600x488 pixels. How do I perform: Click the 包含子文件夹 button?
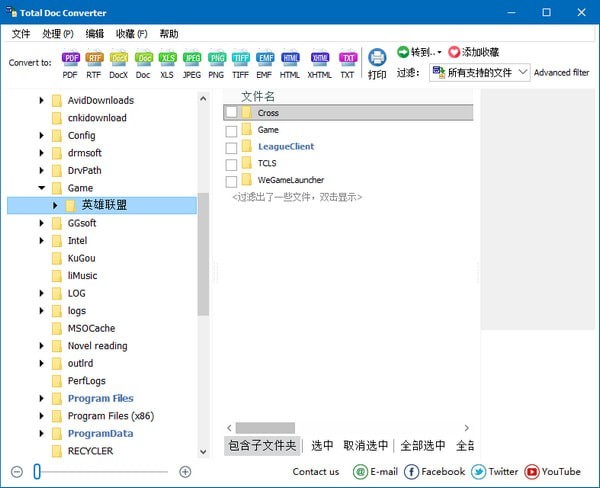point(262,446)
